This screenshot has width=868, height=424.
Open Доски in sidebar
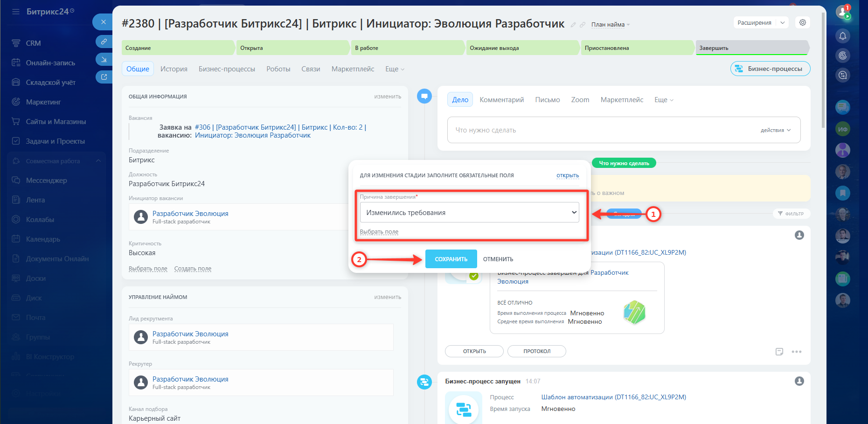click(36, 278)
